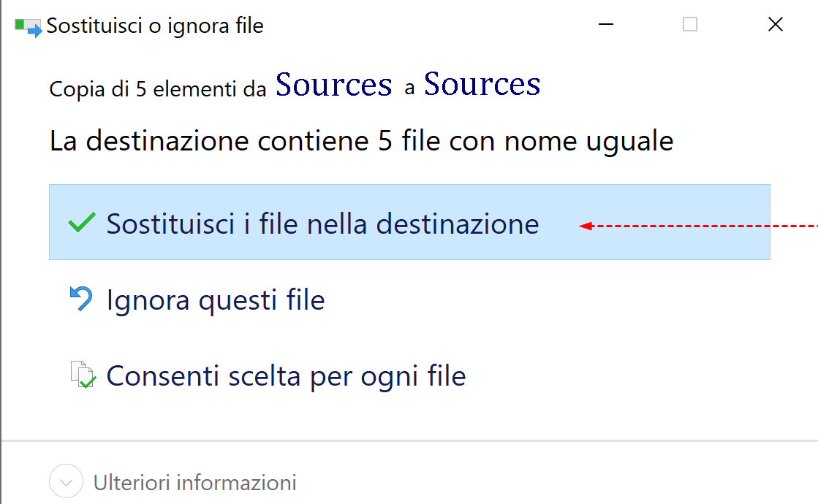818x504 pixels.
Task: Click the red arrowhead near Sostituisci option
Action: click(584, 226)
